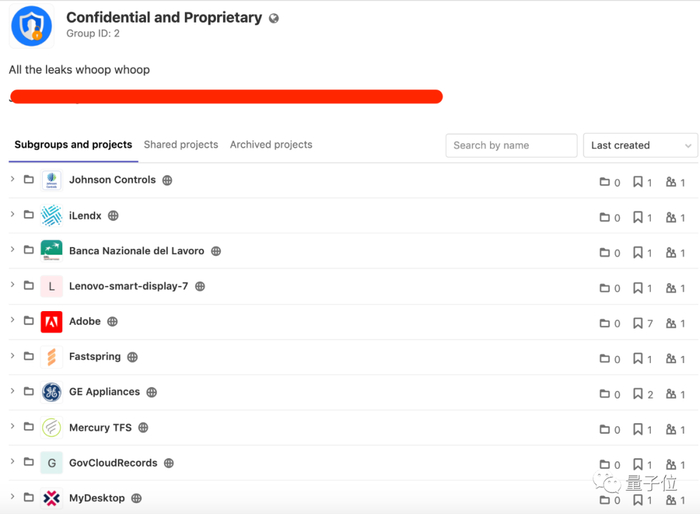Image resolution: width=700 pixels, height=514 pixels.
Task: Click the public globe icon beside Adobe
Action: tap(112, 322)
